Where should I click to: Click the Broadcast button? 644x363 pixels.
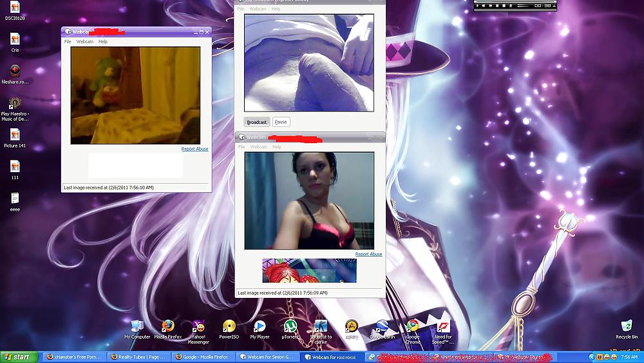coord(257,122)
